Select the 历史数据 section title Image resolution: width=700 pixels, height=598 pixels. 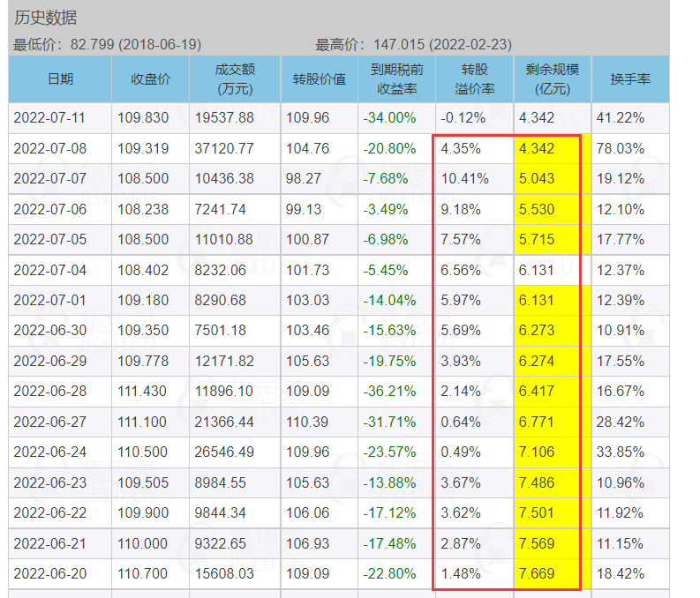coord(46,18)
